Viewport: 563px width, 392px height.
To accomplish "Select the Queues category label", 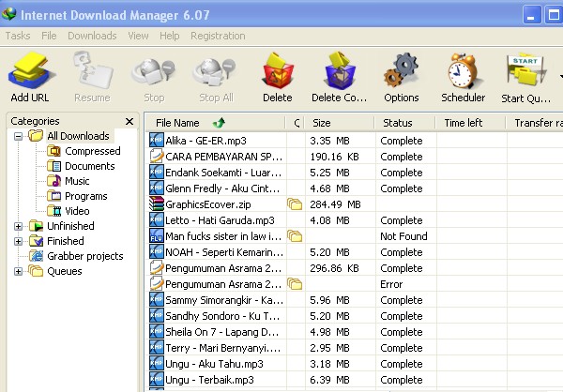I will [x=65, y=271].
